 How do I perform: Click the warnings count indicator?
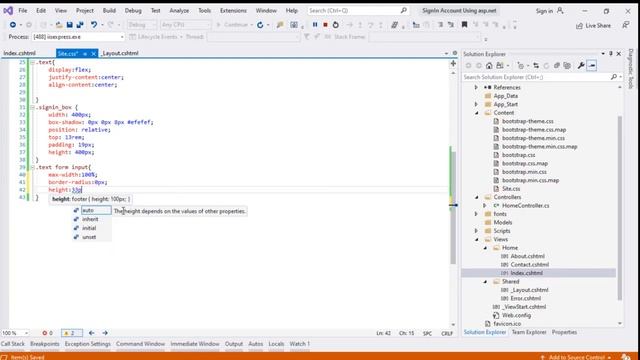(71, 333)
